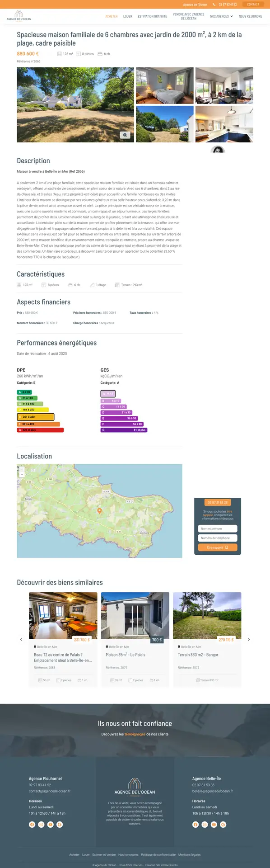Expand the Nos Agences dropdown menu
Screen dimensions: 270x868
tap(221, 16)
